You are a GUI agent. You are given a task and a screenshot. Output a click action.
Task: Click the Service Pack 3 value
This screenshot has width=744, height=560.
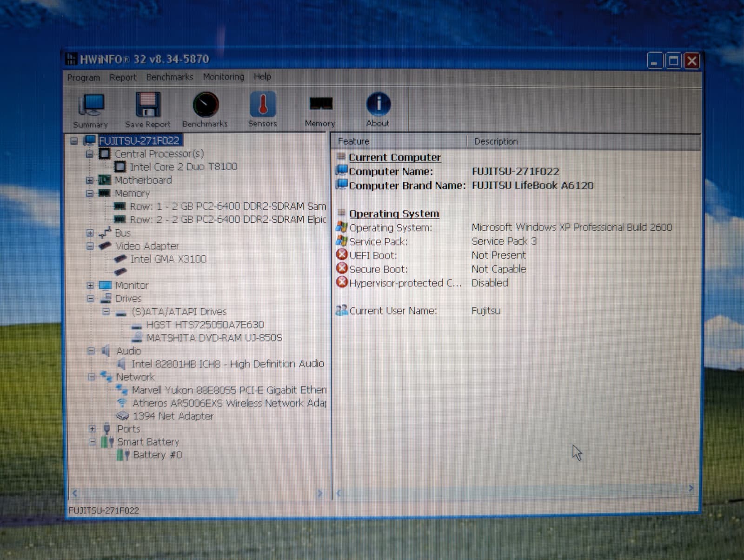(x=504, y=241)
